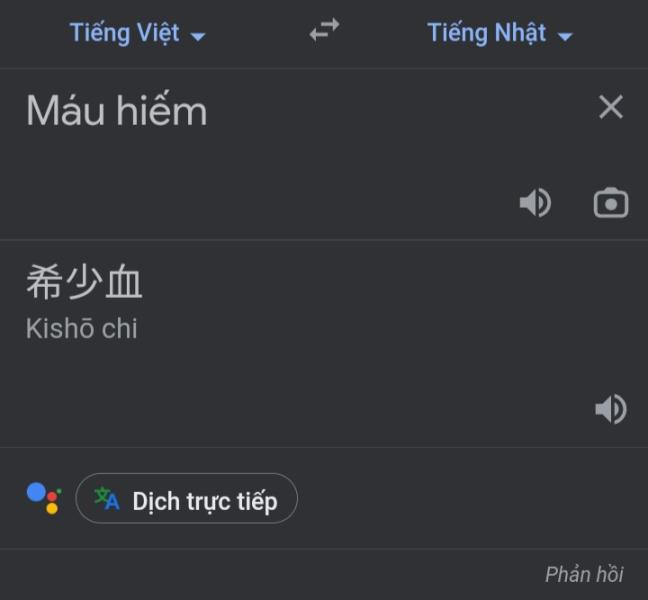Edit the source text Máu hiểm
The image size is (648, 600).
(117, 110)
